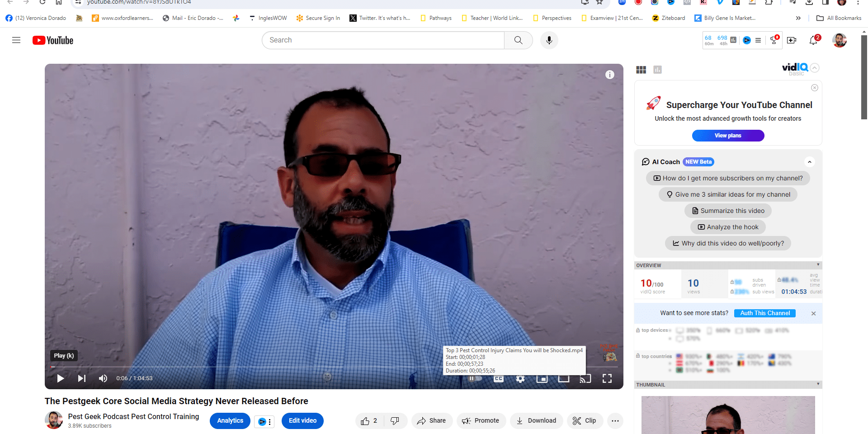Open the more actions (three dots) menu
The width and height of the screenshot is (868, 434).
tap(615, 421)
